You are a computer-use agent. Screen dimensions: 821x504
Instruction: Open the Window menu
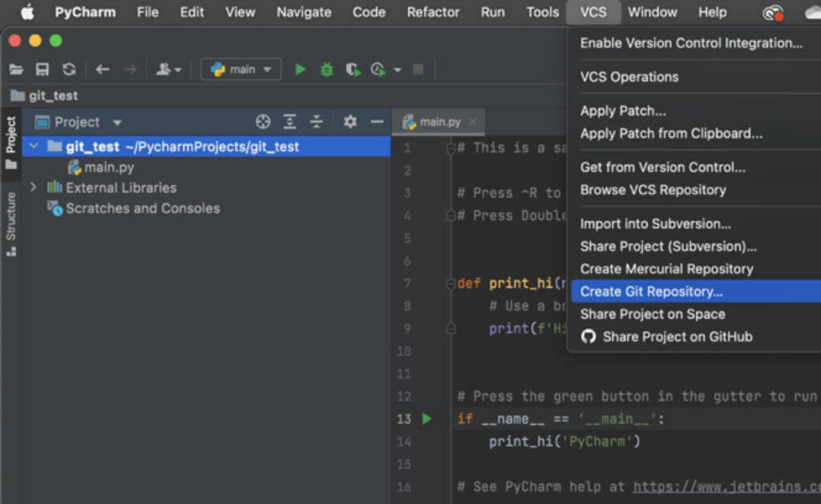653,12
